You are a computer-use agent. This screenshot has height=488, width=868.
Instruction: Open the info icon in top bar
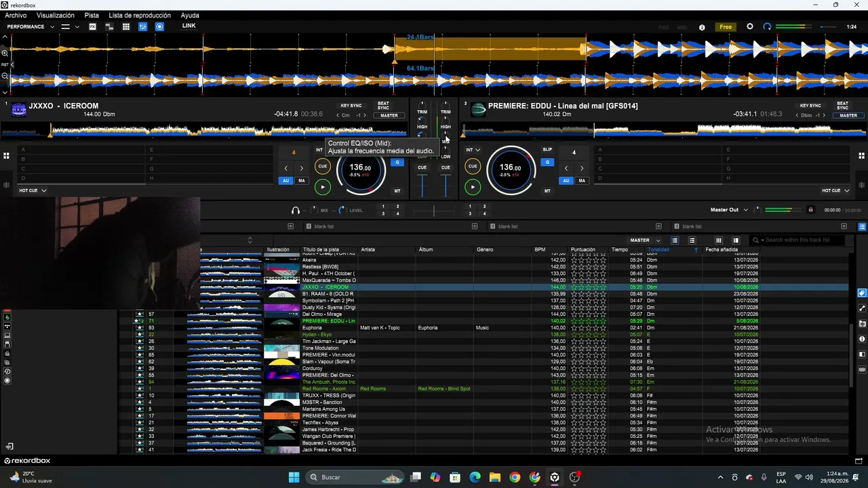point(702,27)
